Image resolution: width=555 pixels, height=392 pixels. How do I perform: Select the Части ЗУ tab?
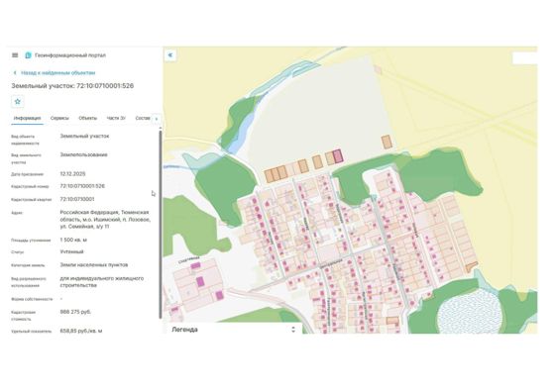[x=116, y=118]
